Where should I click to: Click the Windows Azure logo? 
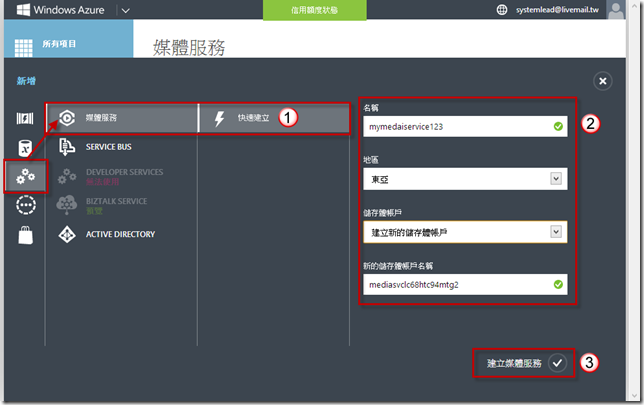point(61,9)
